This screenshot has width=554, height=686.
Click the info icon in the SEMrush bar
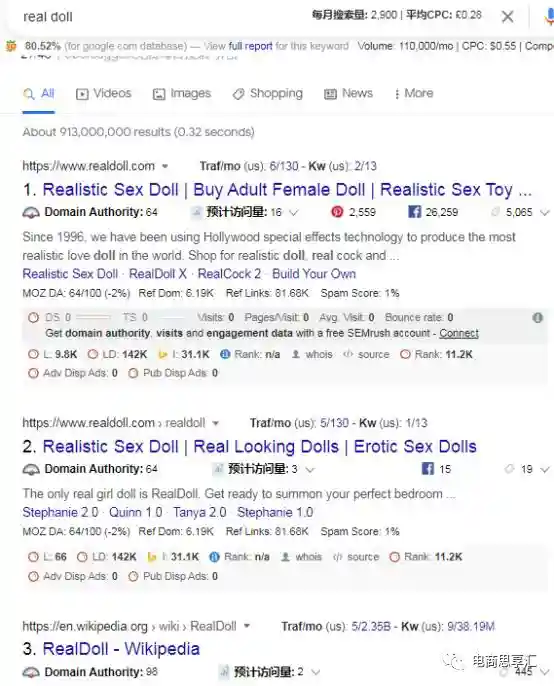[x=537, y=318]
